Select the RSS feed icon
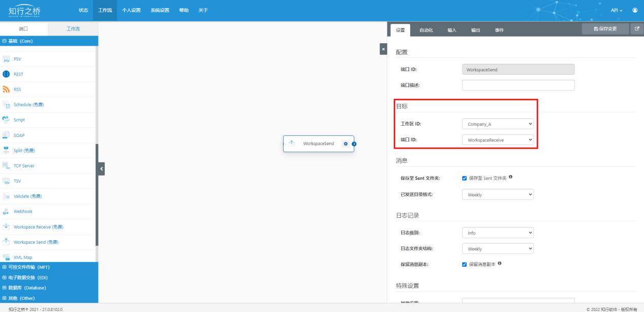The height and width of the screenshot is (312, 644). pyautogui.click(x=6, y=90)
